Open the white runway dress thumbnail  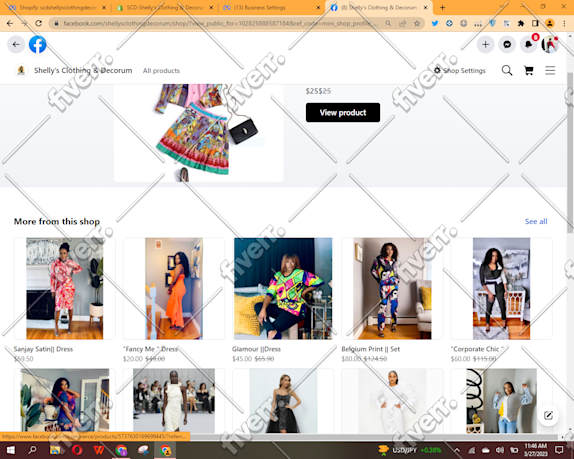click(174, 401)
